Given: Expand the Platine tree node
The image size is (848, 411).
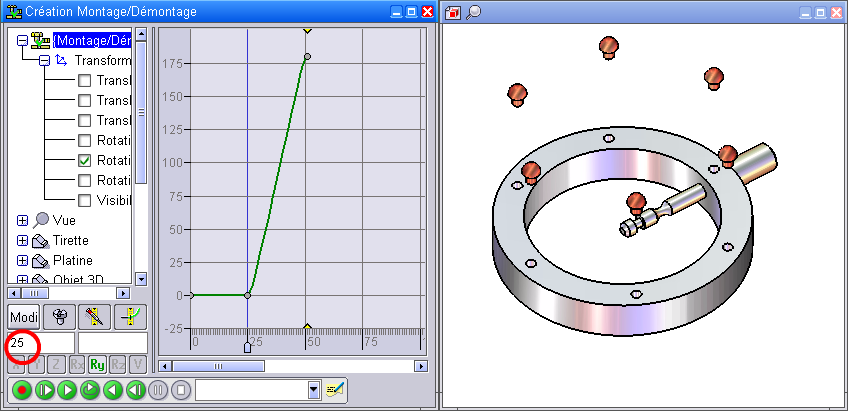Looking at the screenshot, I should (23, 260).
